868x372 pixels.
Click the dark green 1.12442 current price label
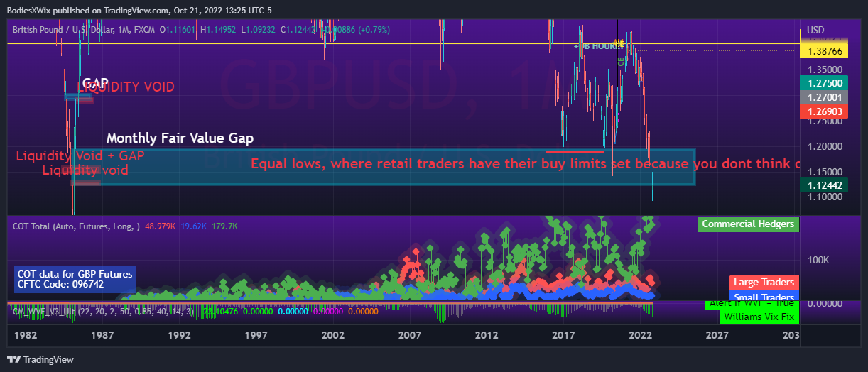[x=825, y=185]
